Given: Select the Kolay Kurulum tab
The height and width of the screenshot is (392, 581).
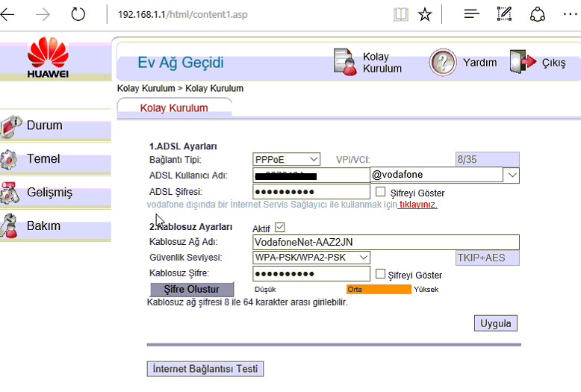Looking at the screenshot, I should (174, 108).
